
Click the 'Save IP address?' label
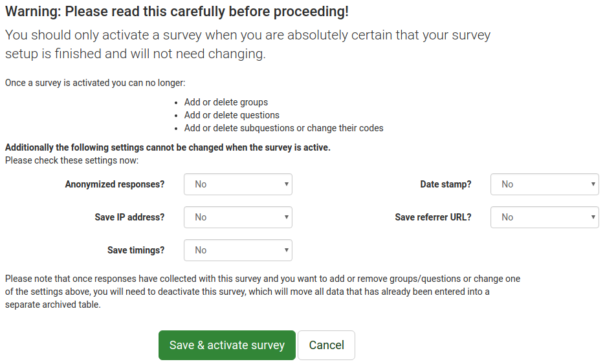[129, 217]
